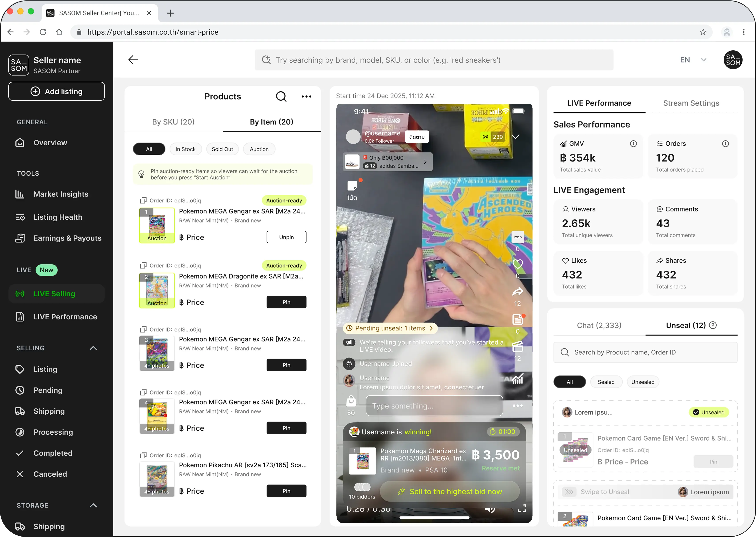
Task: Click the chevron beside the 230 viewer count
Action: 516,137
